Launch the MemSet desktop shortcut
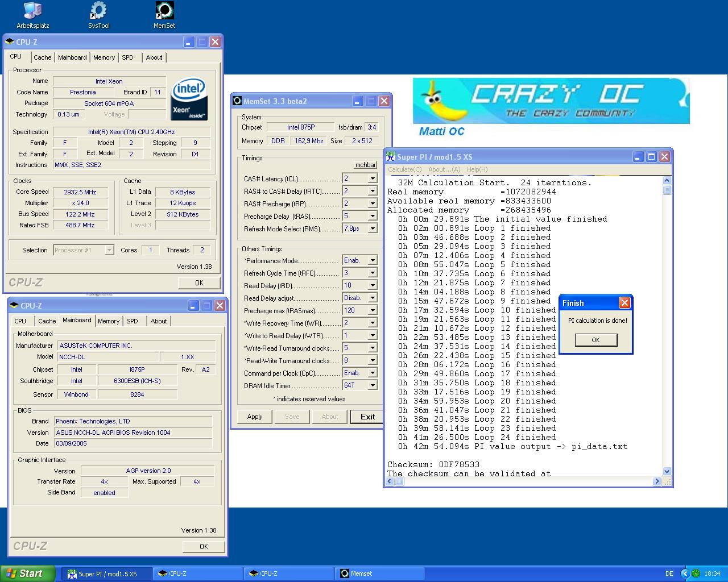 click(x=164, y=15)
